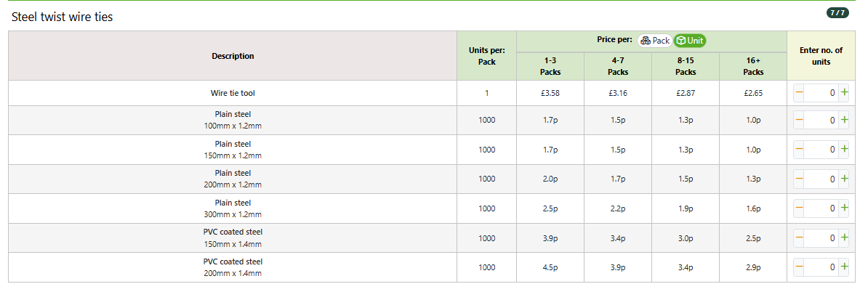Click plus for Plain steel 300mm x 1.2mm
Viewport: 868px width, 292px height.
[843, 208]
